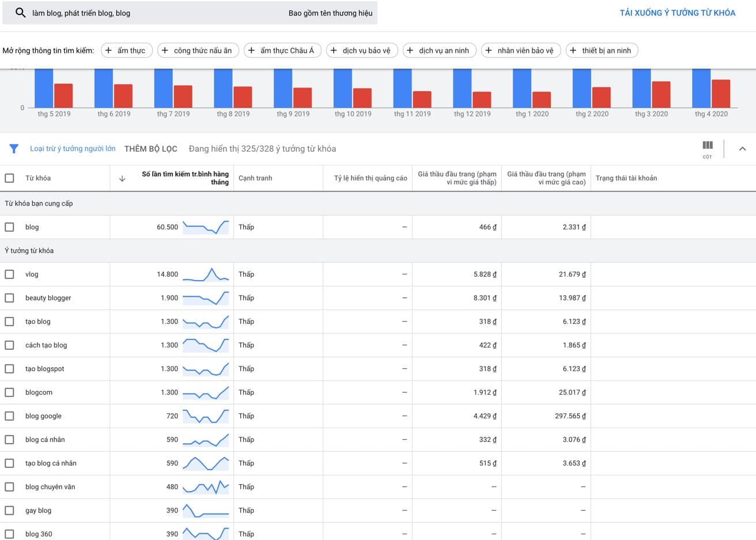Add the 'nhân viên bảo vệ' chip

pyautogui.click(x=520, y=51)
